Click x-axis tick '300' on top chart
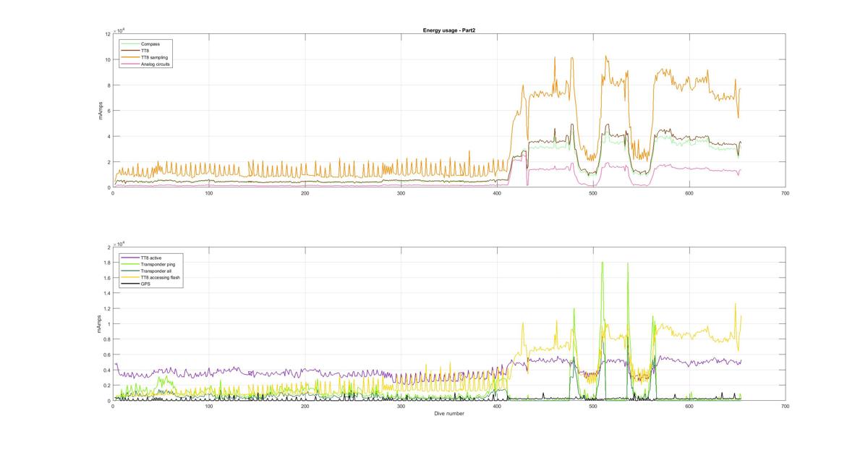 (x=401, y=193)
